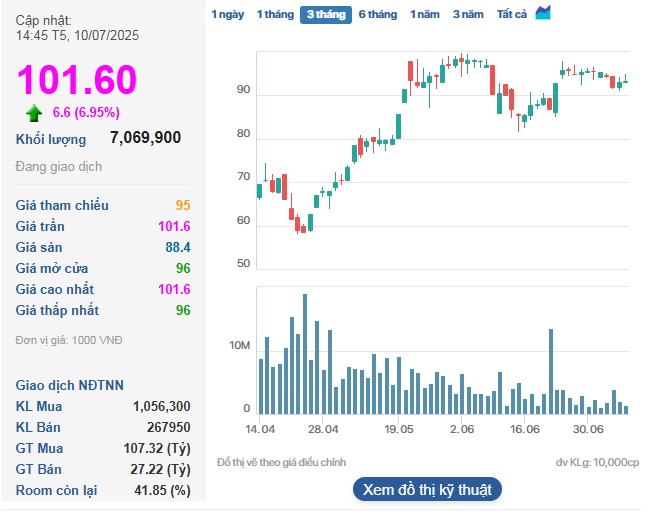Click the 19.05 date axis label
Screen dimensions: 668x517
(x=399, y=429)
